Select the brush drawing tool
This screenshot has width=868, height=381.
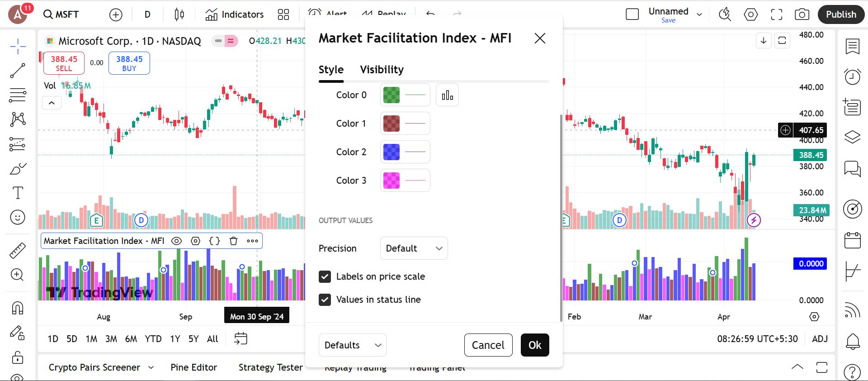(18, 168)
